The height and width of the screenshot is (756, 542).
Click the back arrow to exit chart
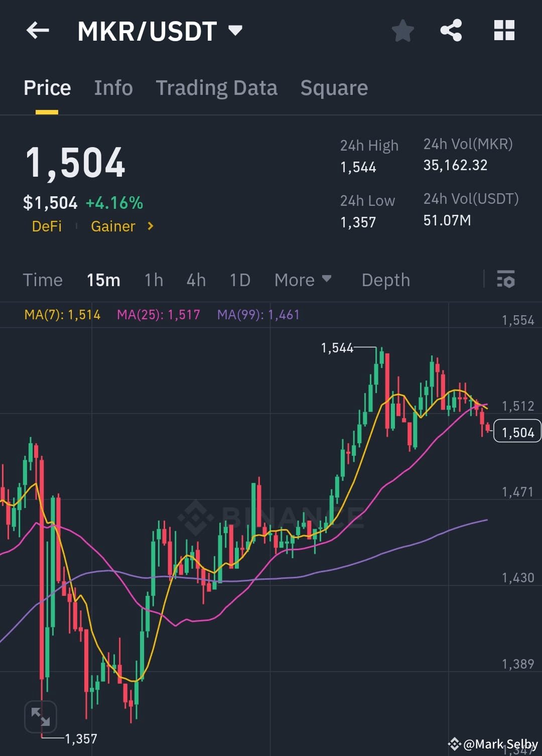(38, 30)
